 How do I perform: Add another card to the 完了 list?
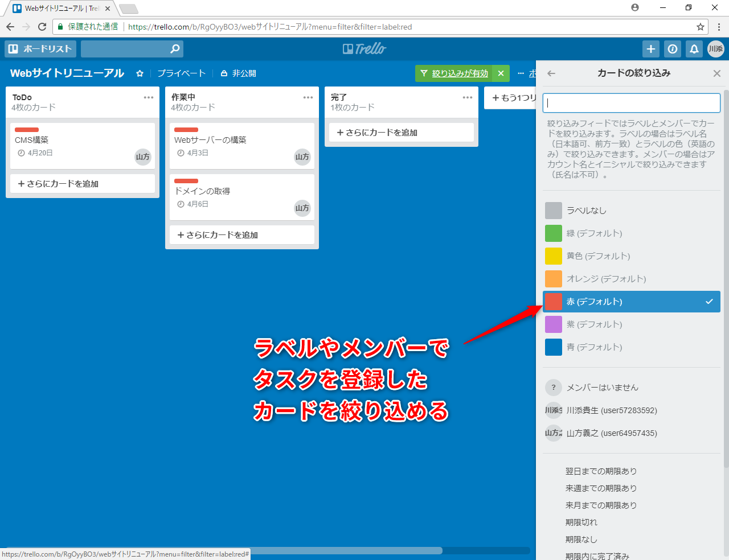click(x=402, y=133)
